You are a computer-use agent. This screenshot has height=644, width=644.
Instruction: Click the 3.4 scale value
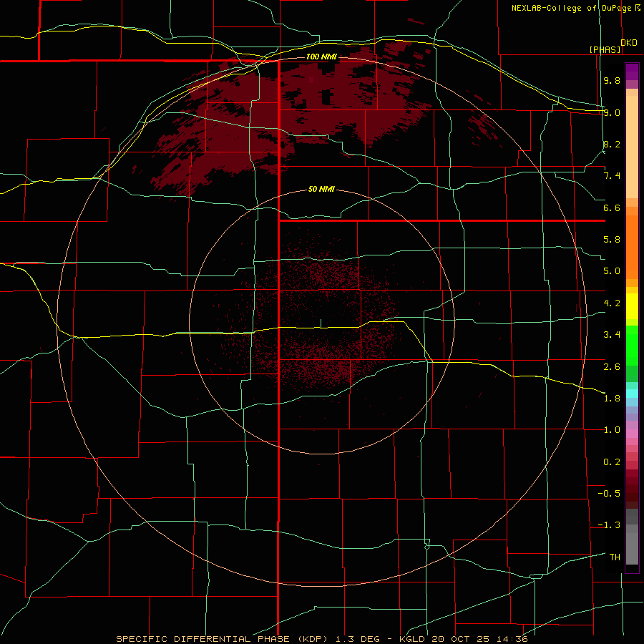(x=612, y=335)
